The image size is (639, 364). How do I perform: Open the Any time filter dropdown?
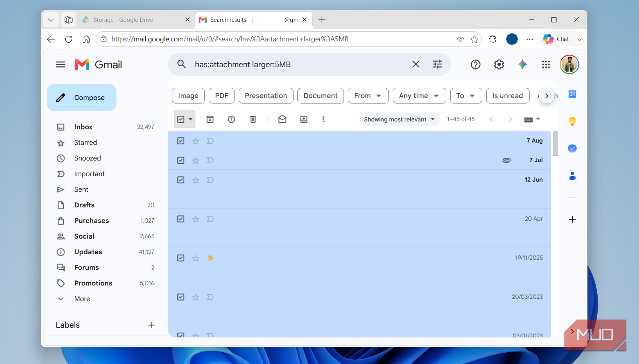419,96
